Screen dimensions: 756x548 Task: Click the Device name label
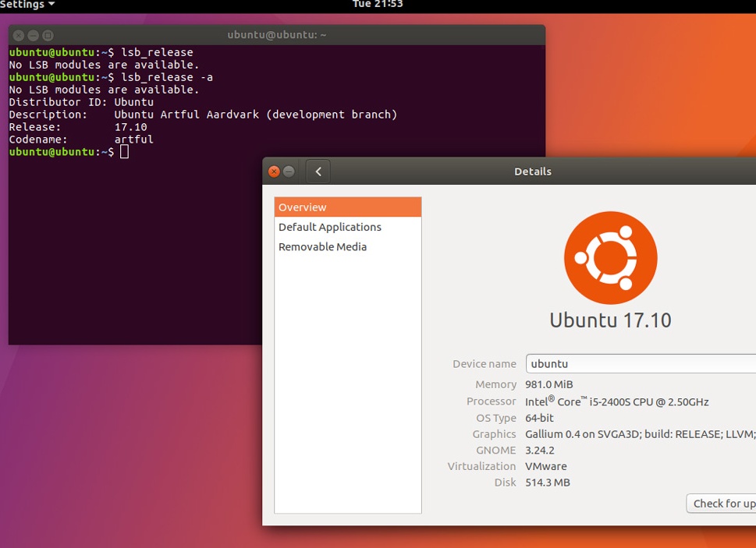[x=484, y=364]
